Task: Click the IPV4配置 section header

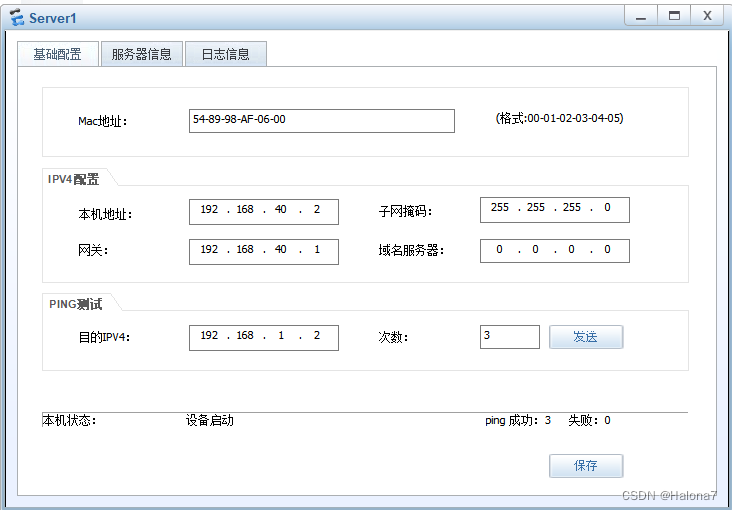Action: (74, 179)
